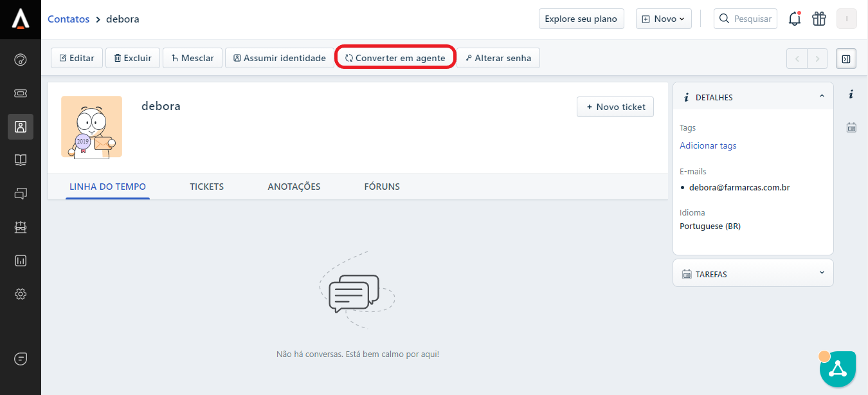This screenshot has width=868, height=395.
Task: Open the Admin settings gear icon
Action: [21, 294]
